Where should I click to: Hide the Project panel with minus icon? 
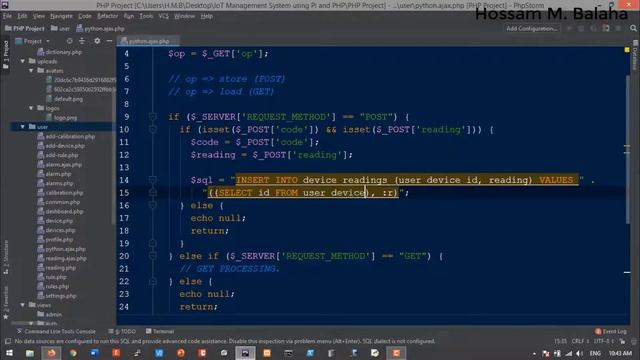coord(109,41)
